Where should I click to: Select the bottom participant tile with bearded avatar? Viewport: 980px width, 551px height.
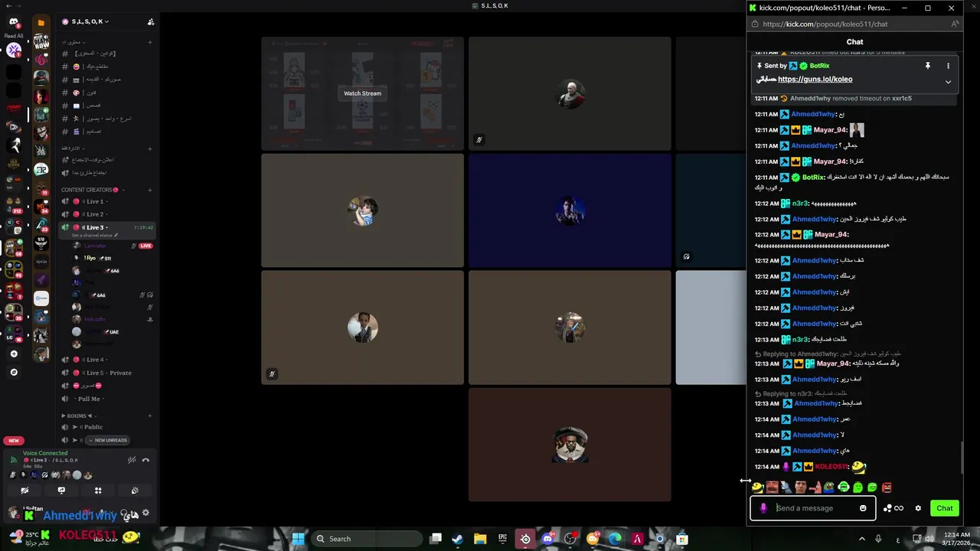(x=570, y=445)
